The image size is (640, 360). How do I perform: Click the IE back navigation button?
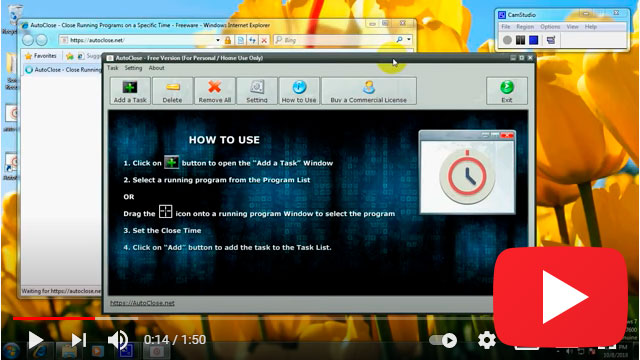click(28, 40)
